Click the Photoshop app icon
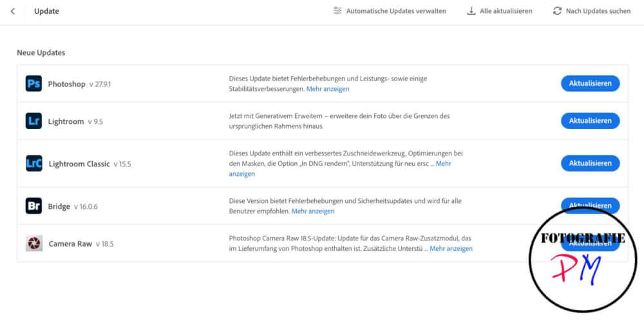The image size is (644, 323). pyautogui.click(x=33, y=83)
